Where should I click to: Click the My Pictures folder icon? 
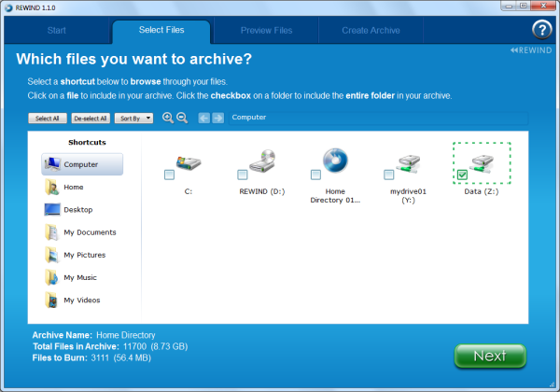pos(51,255)
